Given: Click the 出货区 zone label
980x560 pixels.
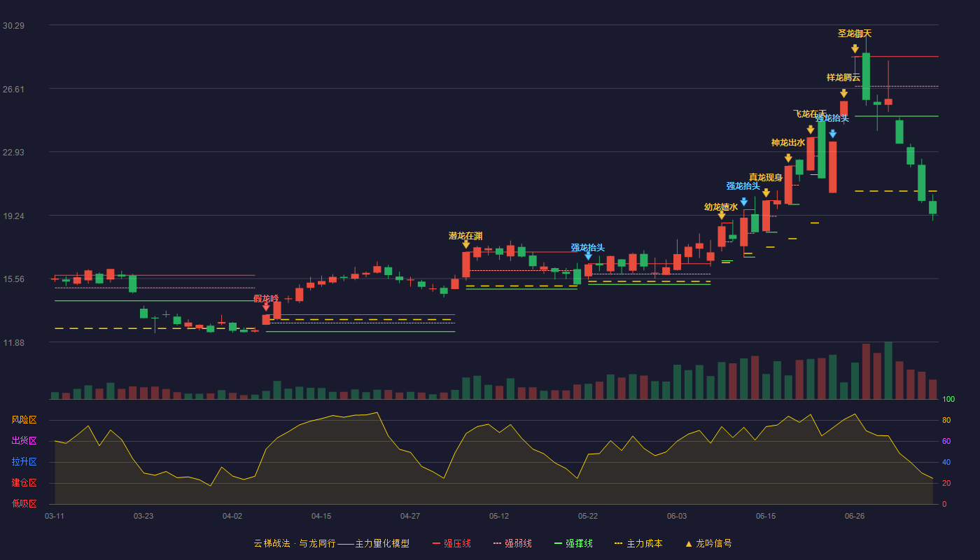Looking at the screenshot, I should (x=24, y=441).
